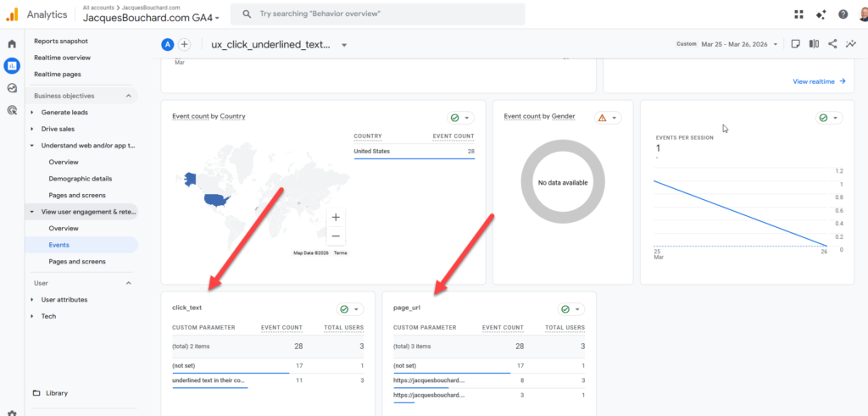The width and height of the screenshot is (868, 416).
Task: Open Demographic details report
Action: point(81,179)
